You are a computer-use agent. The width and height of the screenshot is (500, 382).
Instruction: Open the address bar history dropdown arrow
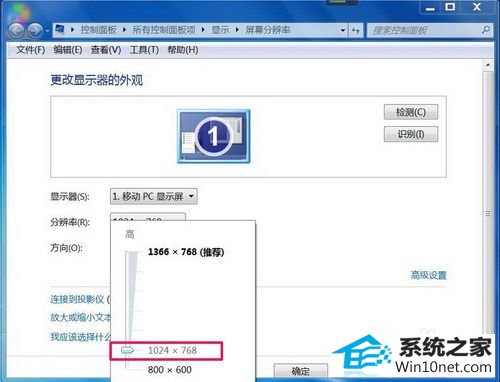tap(342, 30)
